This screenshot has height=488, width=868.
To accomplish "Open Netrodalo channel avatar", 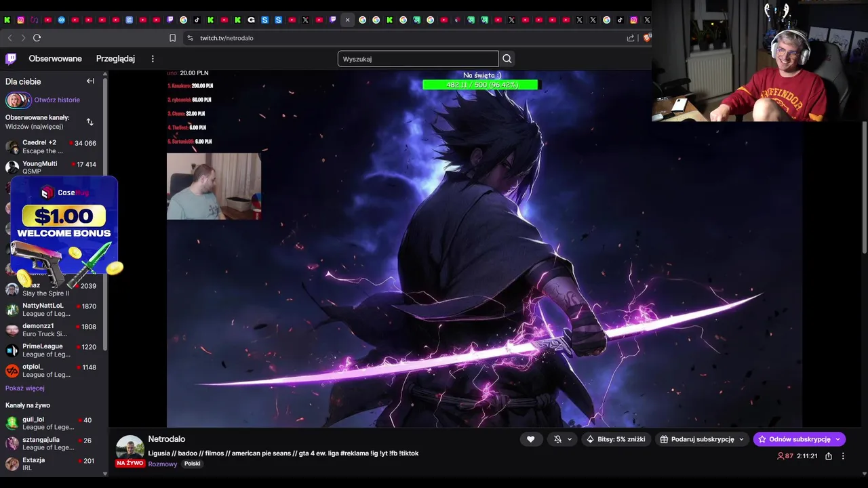I will click(130, 449).
